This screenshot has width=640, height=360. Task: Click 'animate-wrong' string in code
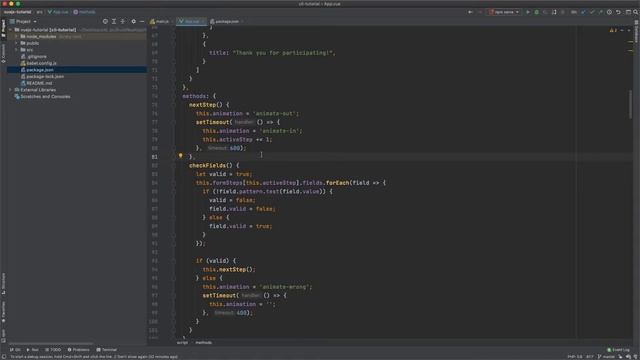[x=284, y=287]
